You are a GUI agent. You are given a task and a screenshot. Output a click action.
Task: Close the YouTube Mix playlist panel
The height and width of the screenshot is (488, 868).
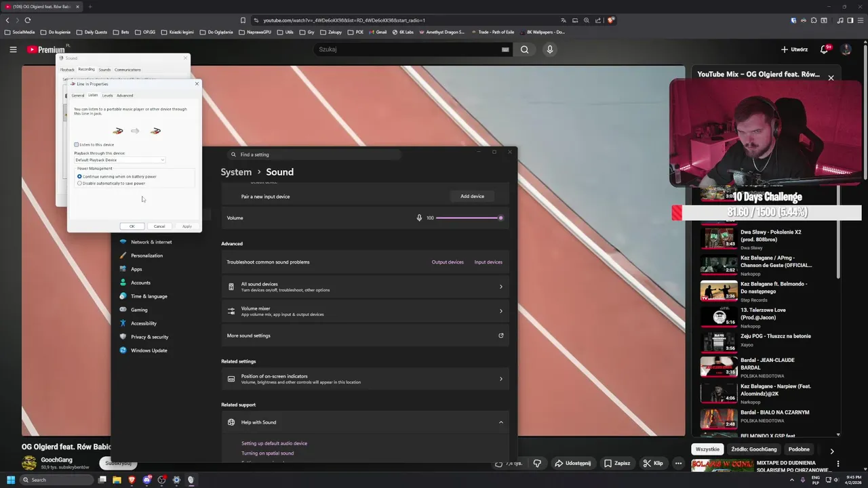click(x=831, y=78)
